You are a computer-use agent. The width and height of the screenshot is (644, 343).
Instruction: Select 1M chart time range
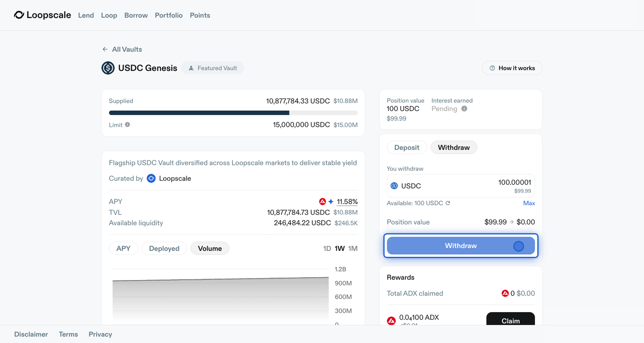tap(353, 248)
